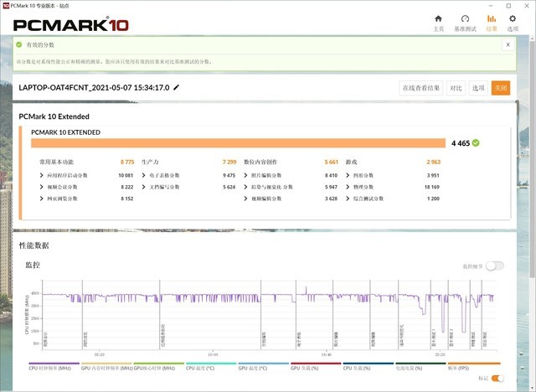536x392 pixels.
Task: Expand 视频会议分数 row
Action: (x=41, y=187)
